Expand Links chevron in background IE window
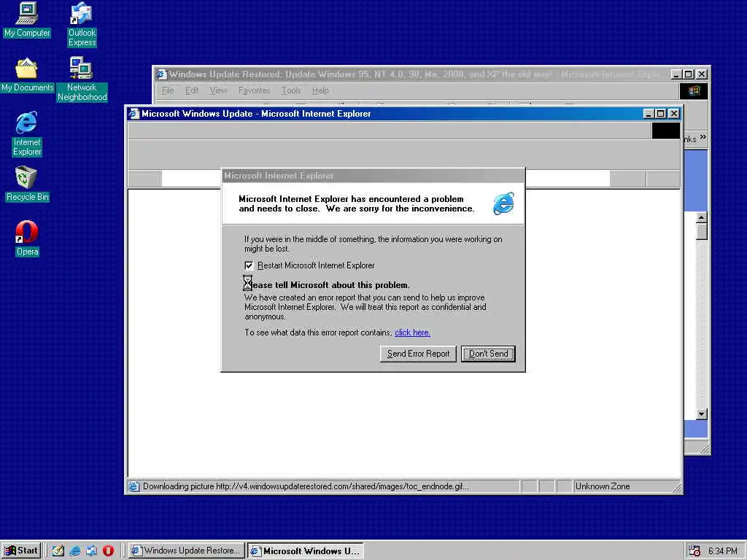Screen dimensions: 747x560 pos(703,137)
